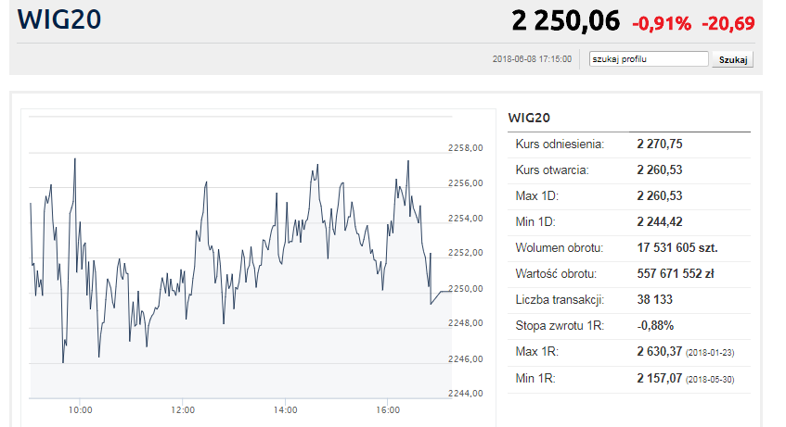Click the 10:00 time axis label

coord(80,410)
